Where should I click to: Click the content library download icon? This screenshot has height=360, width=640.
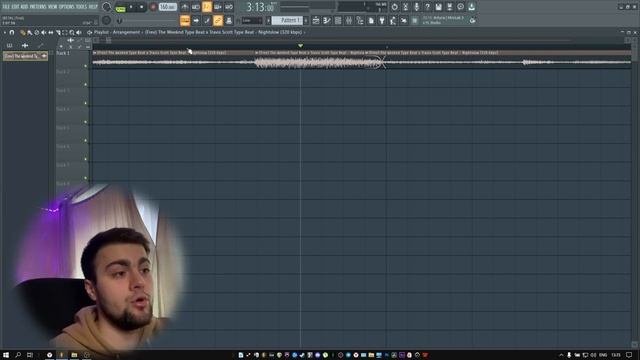[471, 7]
